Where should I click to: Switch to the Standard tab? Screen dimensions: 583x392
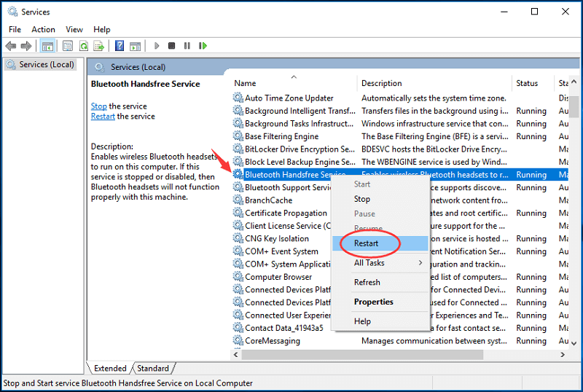(x=153, y=368)
